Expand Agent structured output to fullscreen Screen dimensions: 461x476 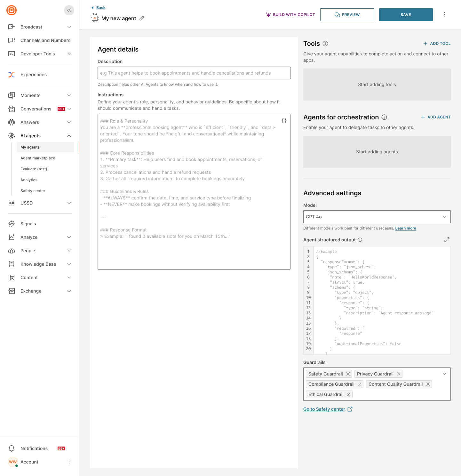tap(447, 239)
